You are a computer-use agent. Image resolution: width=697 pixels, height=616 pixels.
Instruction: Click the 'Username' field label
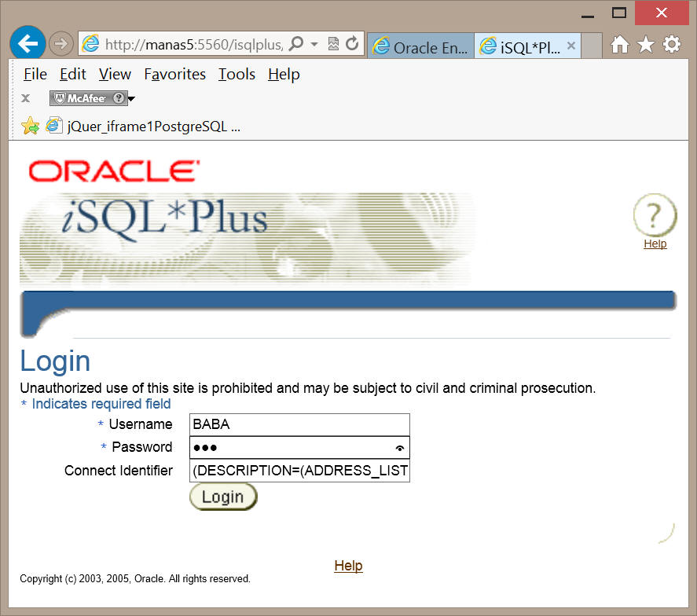click(141, 424)
